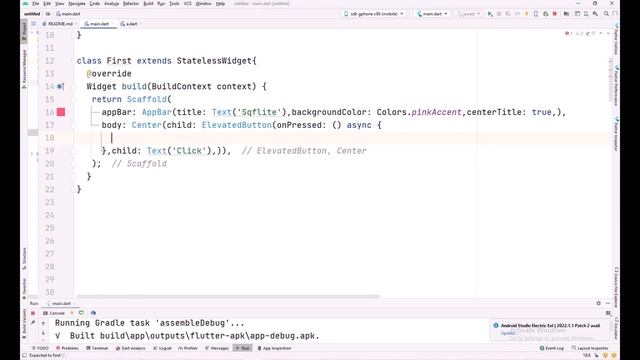Open the Build menu
The height and width of the screenshot is (360, 640).
coord(148,4)
